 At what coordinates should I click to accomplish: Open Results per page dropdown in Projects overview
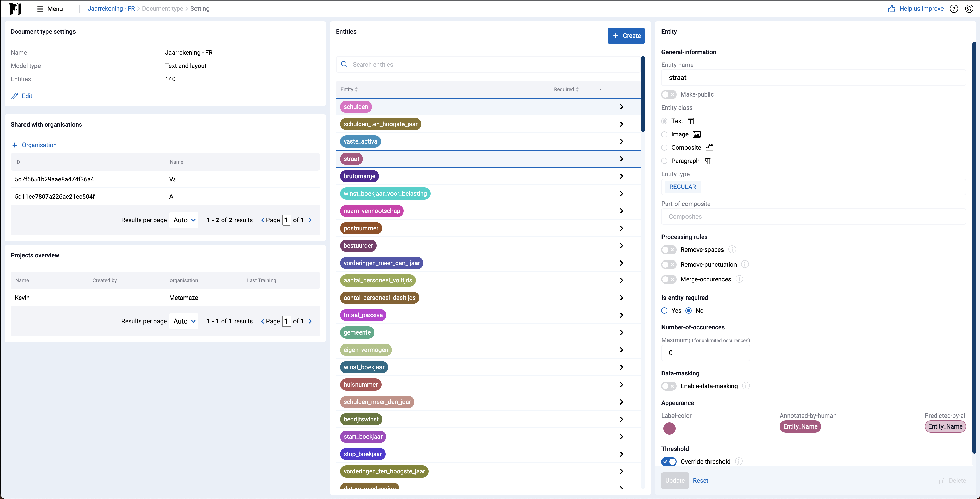(x=184, y=321)
